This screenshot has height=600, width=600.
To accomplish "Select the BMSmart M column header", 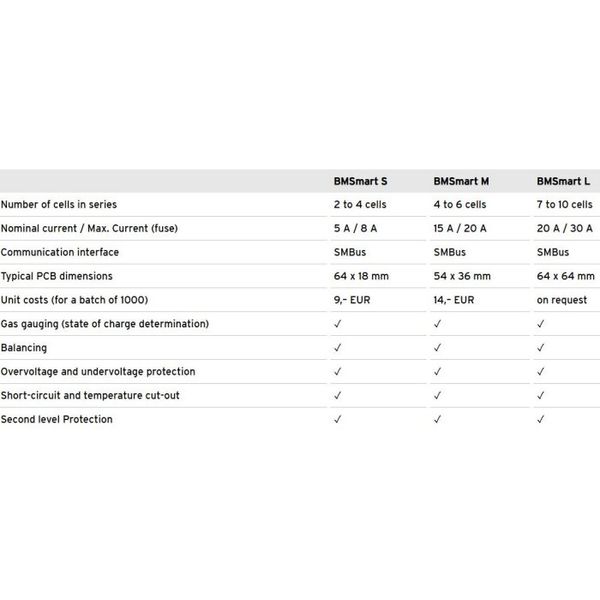I will [x=461, y=181].
